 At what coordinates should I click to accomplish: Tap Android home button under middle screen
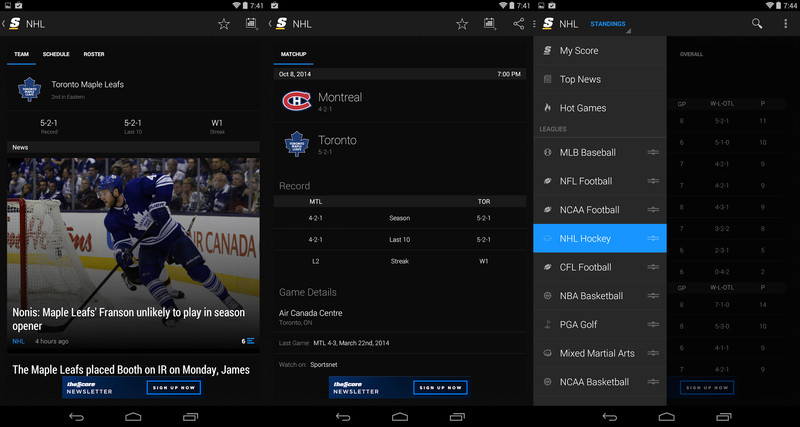coord(399,417)
